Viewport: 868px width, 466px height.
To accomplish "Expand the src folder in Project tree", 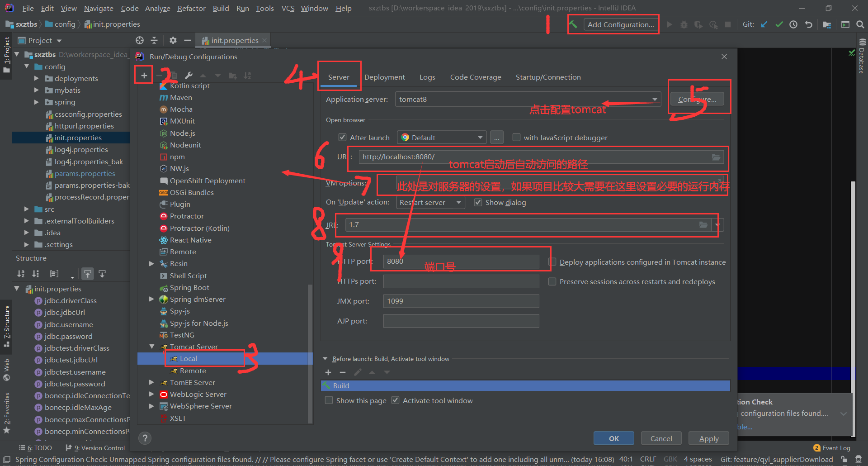I will (26, 209).
